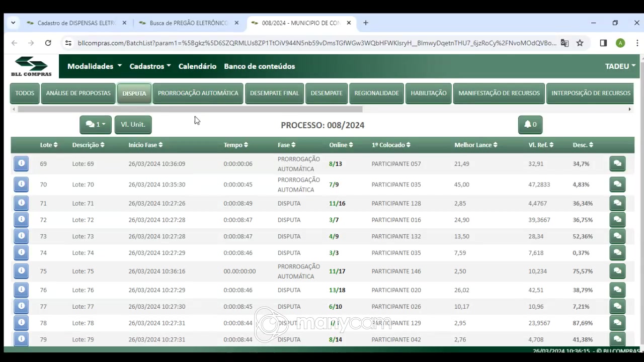Open the browser side panel icon
This screenshot has width=644, height=362.
point(603,43)
